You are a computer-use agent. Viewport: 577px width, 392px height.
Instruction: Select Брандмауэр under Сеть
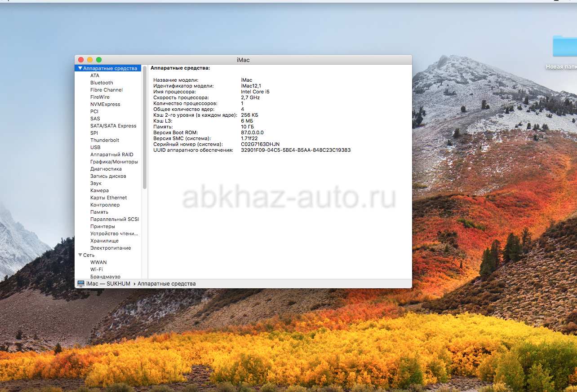105,277
